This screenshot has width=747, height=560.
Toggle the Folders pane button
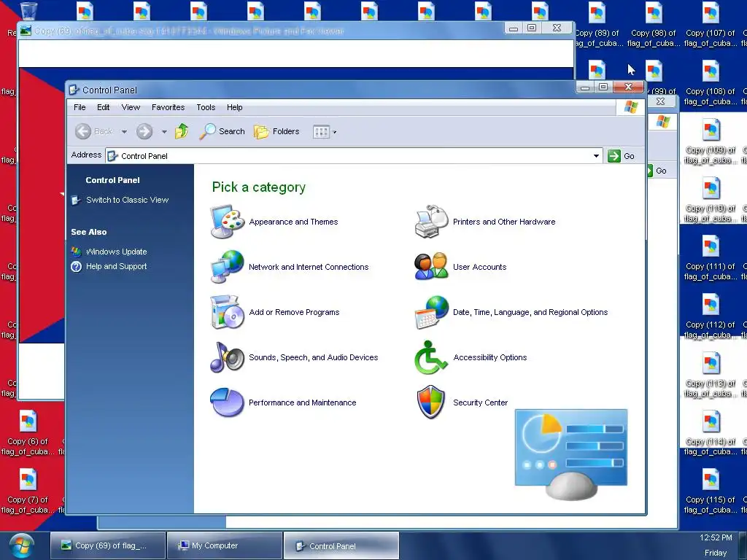(276, 131)
